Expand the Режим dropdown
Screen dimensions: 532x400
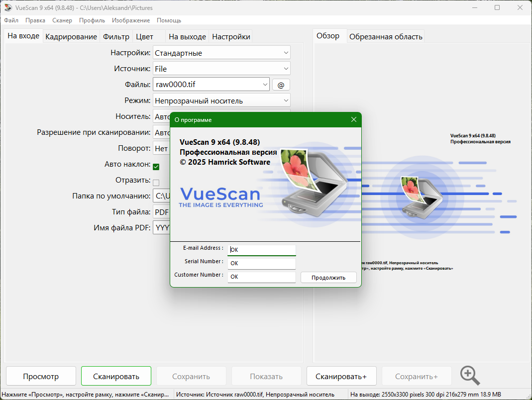coord(286,100)
